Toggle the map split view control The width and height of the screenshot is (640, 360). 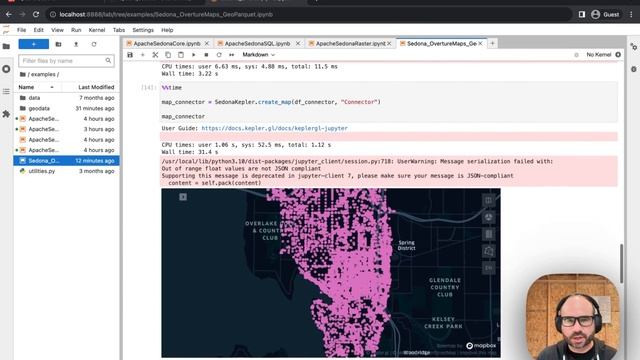pyautogui.click(x=488, y=200)
